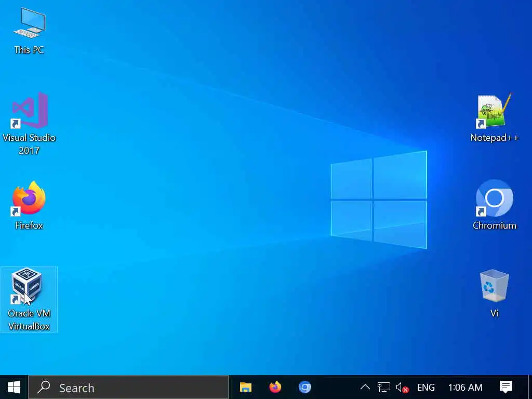Screen dimensions: 532x399
Task: Open the Action Center notifications icon
Action: 506,387
